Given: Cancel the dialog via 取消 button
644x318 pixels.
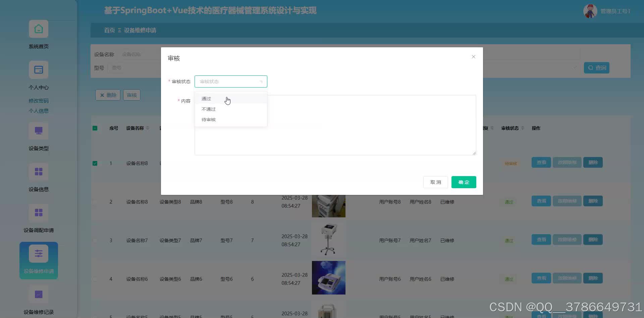Looking at the screenshot, I should click(x=435, y=182).
